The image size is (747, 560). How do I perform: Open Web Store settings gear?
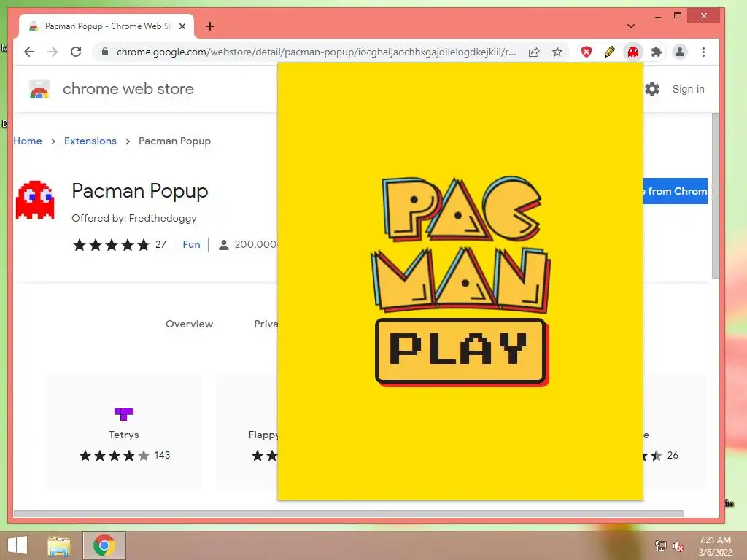[651, 89]
